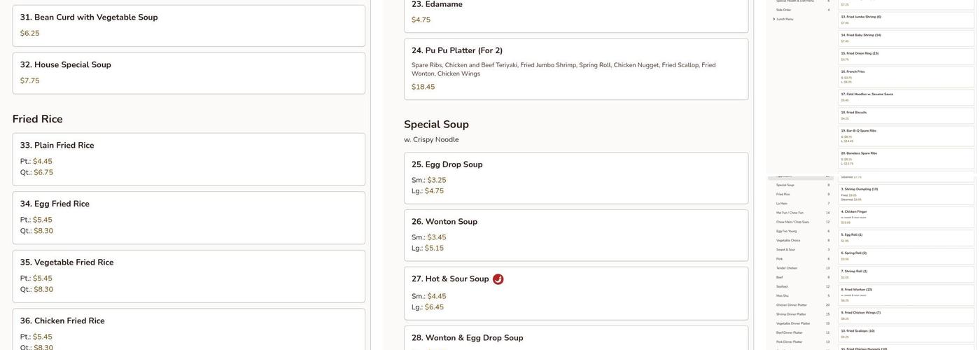
Task: Open the Seafood category in sidebar
Action: pyautogui.click(x=782, y=286)
